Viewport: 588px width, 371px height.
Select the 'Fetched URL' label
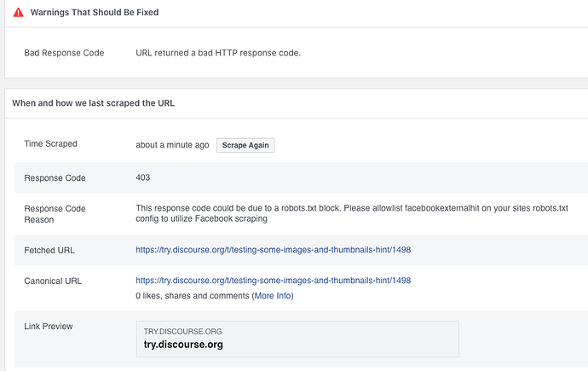point(49,250)
